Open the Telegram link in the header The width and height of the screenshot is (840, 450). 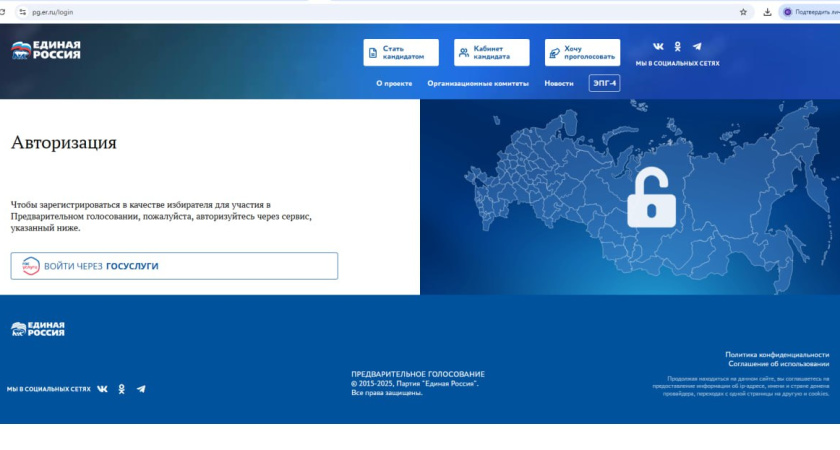[697, 47]
